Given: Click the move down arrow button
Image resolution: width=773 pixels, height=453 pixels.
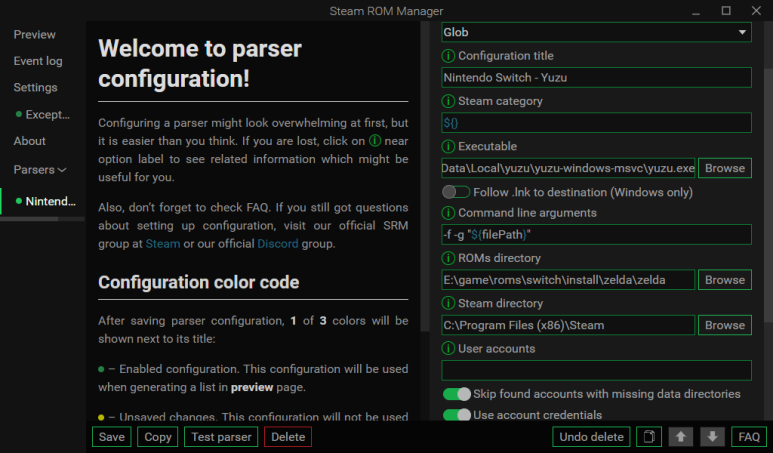Looking at the screenshot, I should pyautogui.click(x=712, y=437).
